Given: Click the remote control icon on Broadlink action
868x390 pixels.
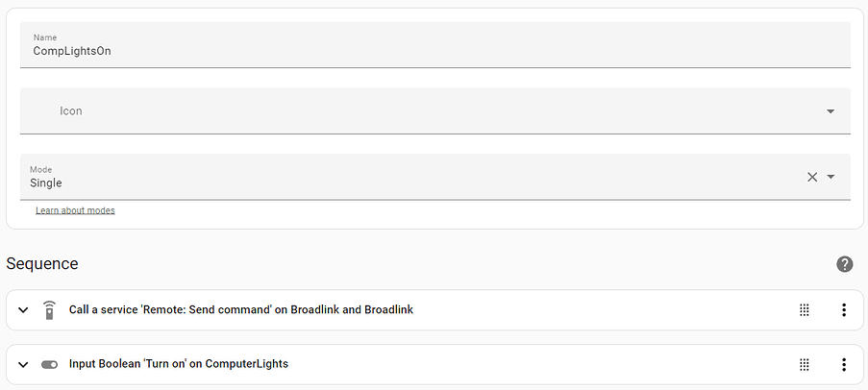Looking at the screenshot, I should click(49, 309).
